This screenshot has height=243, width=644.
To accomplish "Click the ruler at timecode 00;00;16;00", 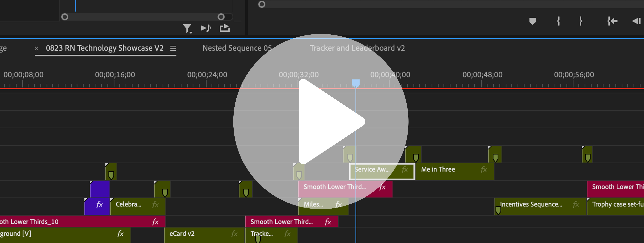I will (x=115, y=74).
